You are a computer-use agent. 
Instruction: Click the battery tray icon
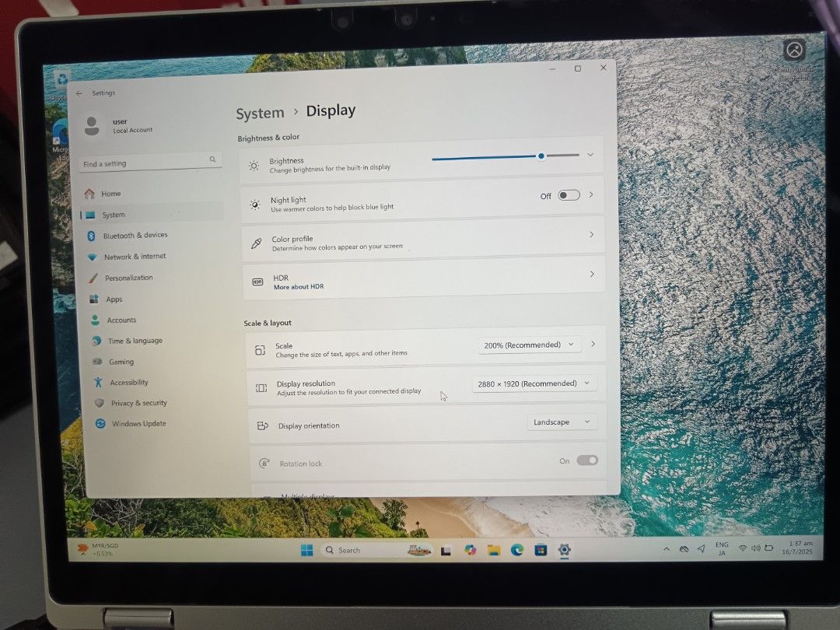[x=768, y=548]
